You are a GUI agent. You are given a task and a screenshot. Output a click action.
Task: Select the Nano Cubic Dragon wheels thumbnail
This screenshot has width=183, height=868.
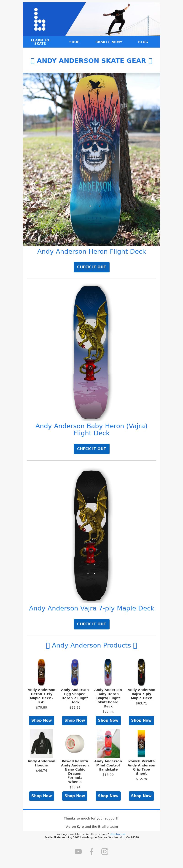pyautogui.click(x=75, y=744)
